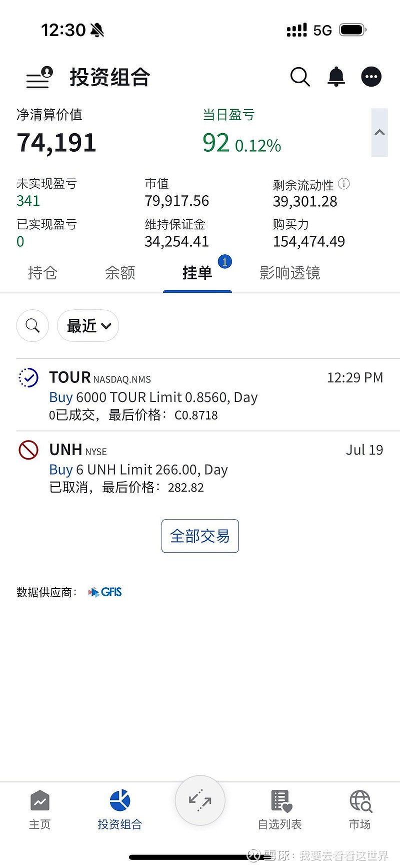Open the 影响透镜 tab
400x868 pixels.
coord(290,273)
